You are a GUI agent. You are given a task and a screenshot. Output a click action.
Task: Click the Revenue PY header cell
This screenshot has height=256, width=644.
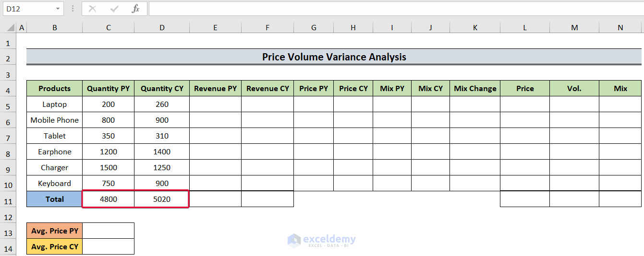coord(215,88)
